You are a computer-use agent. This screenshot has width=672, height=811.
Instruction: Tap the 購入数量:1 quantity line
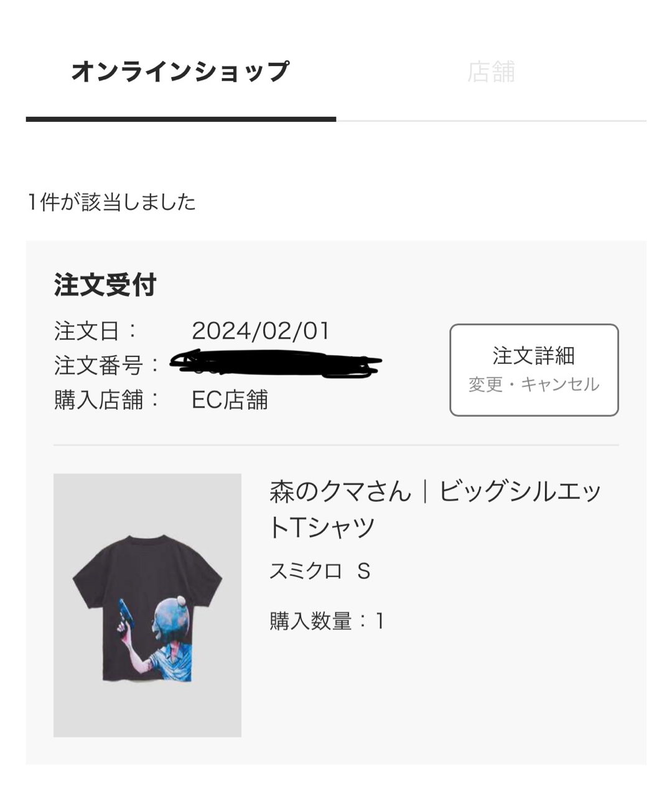327,621
